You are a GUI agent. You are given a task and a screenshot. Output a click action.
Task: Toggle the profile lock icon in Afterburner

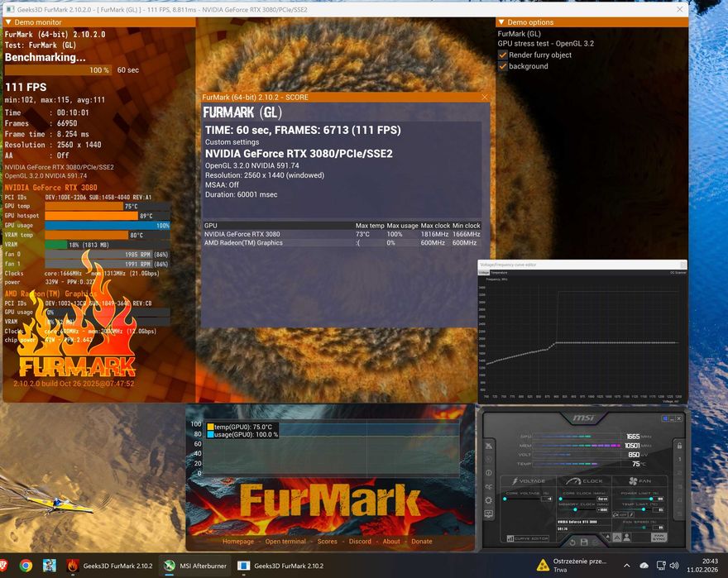coord(680,446)
